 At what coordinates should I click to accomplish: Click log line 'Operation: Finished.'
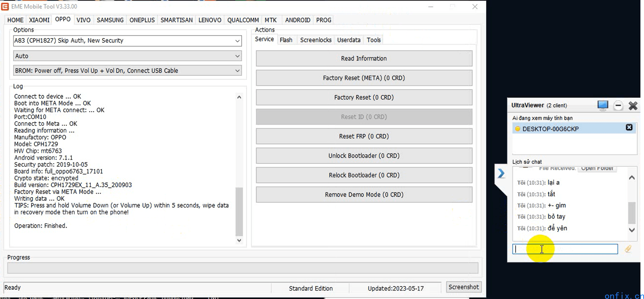pos(41,226)
